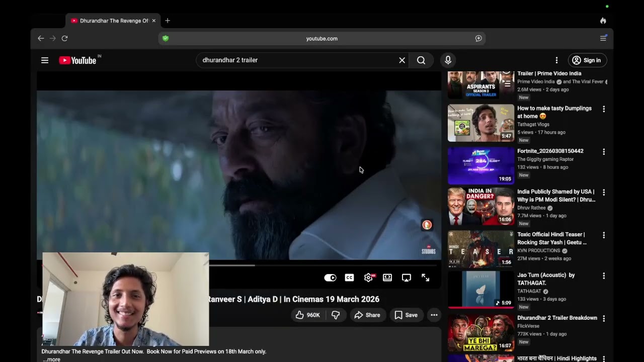The image size is (644, 362).
Task: Open options for Jao Tum video
Action: [604, 276]
